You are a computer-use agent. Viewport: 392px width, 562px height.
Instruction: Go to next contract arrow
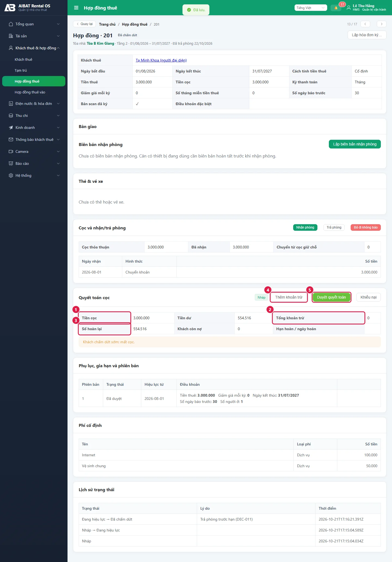point(382,24)
